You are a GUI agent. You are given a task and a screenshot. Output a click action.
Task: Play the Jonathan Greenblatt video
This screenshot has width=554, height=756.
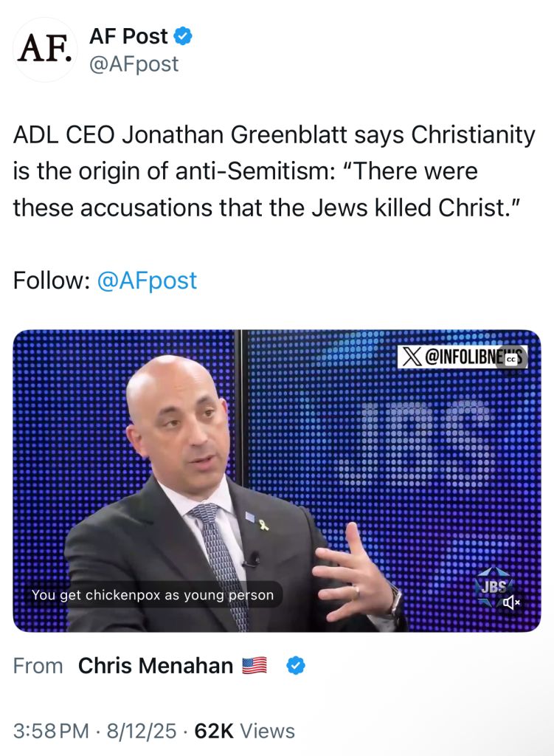277,481
